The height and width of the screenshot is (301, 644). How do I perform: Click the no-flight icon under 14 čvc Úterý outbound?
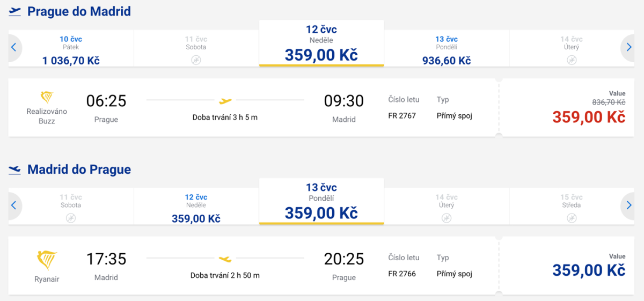pyautogui.click(x=572, y=60)
